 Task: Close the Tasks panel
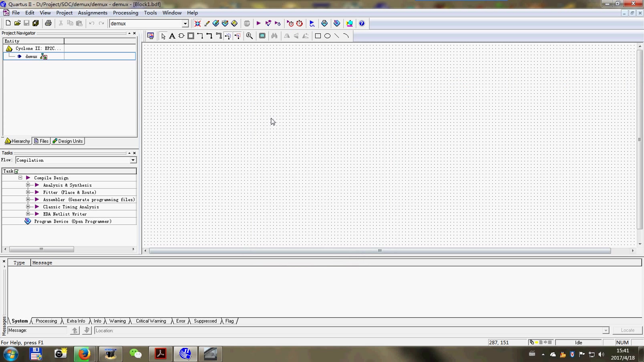135,153
